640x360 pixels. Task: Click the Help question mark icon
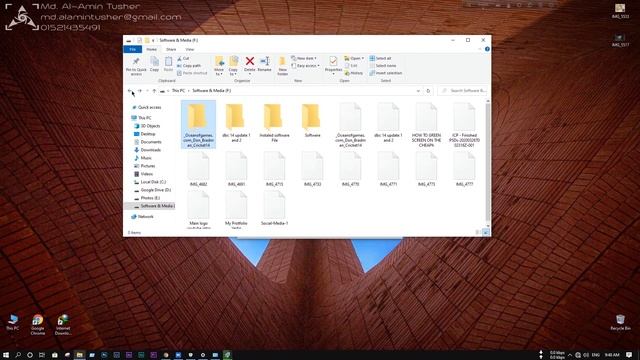tap(487, 49)
